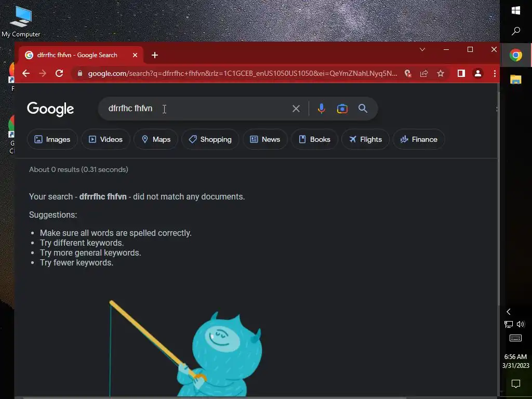
Task: Filter results by Images
Action: pos(52,139)
